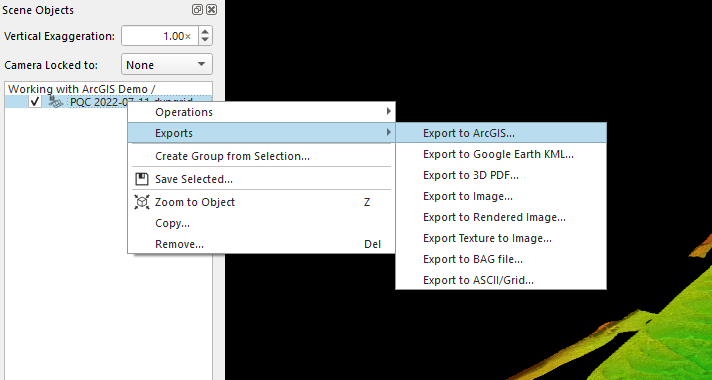Viewport: 712px width, 380px height.
Task: Float the Scene Objects panel
Action: point(197,10)
